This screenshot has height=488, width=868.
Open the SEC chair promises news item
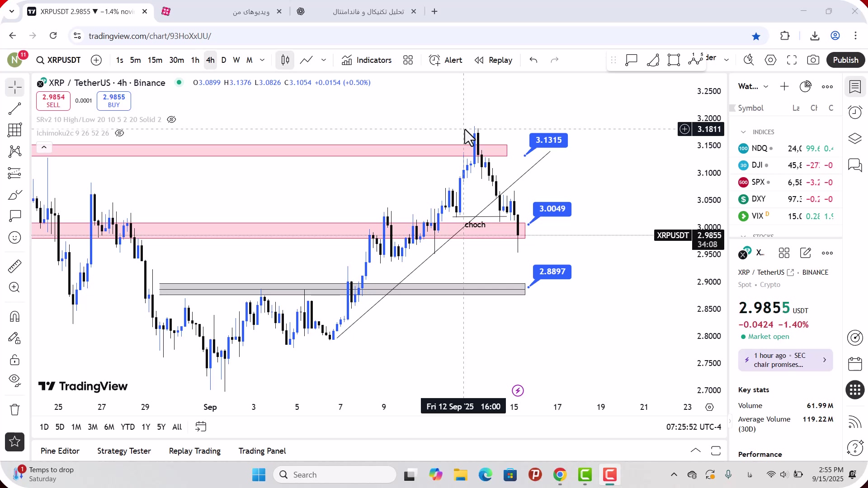(786, 360)
